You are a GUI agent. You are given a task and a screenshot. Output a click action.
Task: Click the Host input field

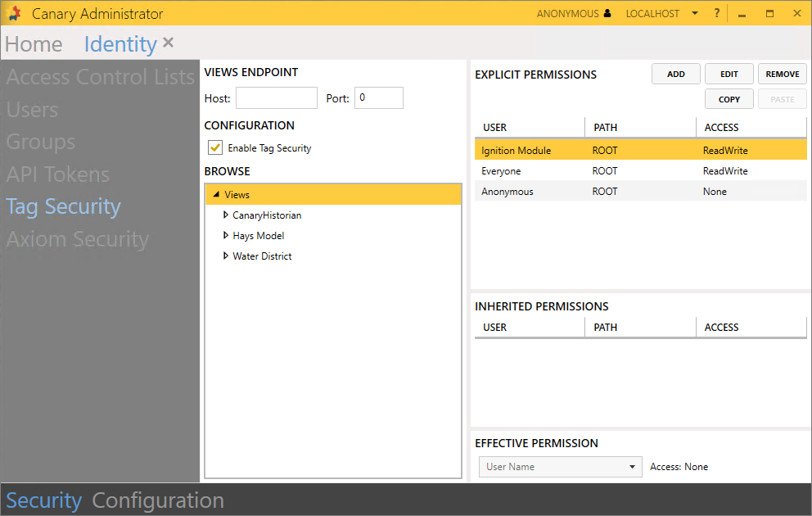277,98
